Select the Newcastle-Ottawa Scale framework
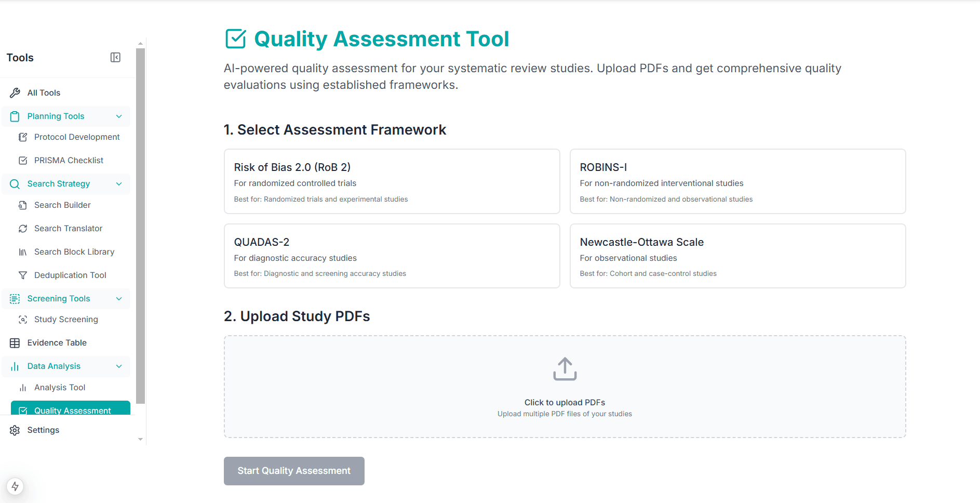Image resolution: width=980 pixels, height=503 pixels. pyautogui.click(x=737, y=256)
